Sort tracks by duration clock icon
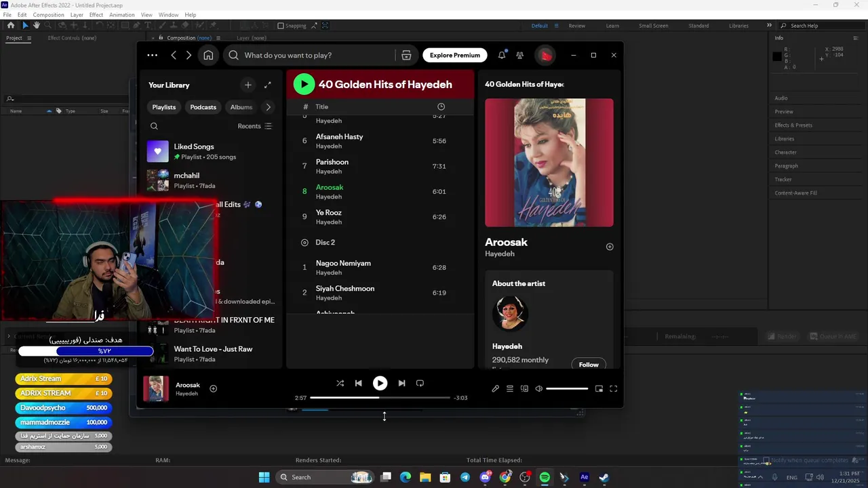Screen dimensions: 868x488 [x=441, y=106]
